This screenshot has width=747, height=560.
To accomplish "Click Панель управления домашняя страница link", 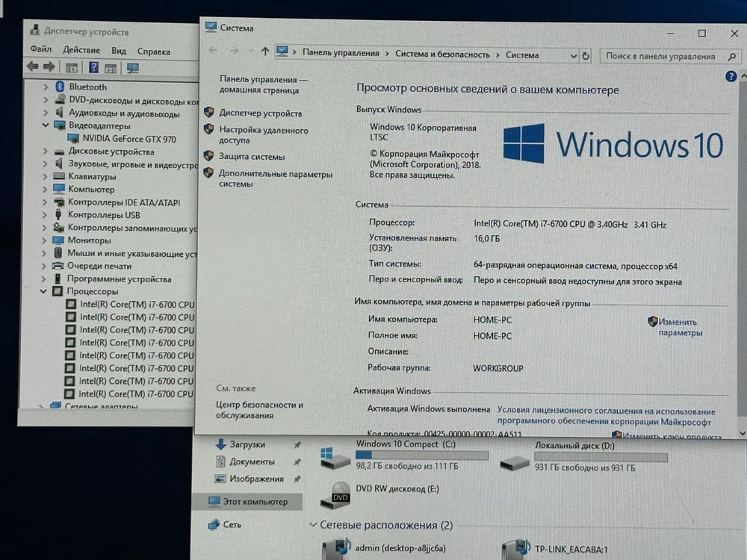I will [x=263, y=84].
